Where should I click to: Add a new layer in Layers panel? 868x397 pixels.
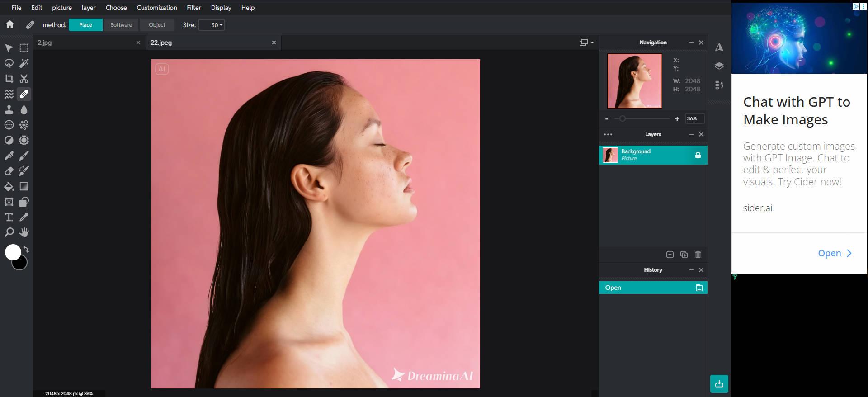[x=670, y=255]
